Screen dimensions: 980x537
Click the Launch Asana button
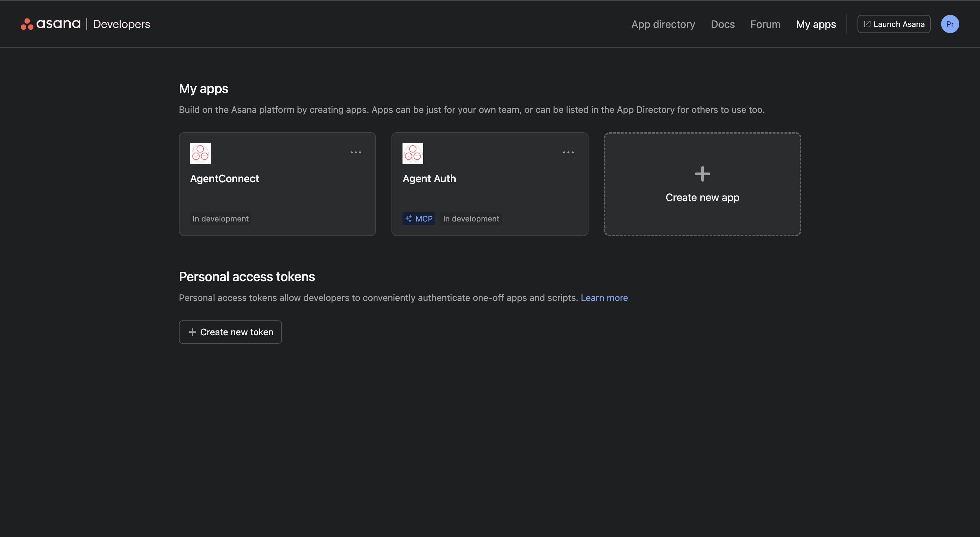click(x=894, y=24)
